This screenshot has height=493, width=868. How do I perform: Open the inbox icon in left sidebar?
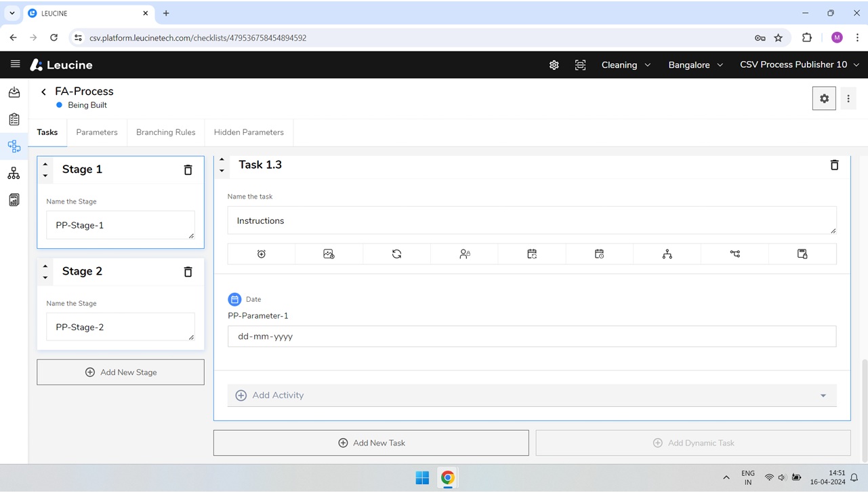coord(14,92)
